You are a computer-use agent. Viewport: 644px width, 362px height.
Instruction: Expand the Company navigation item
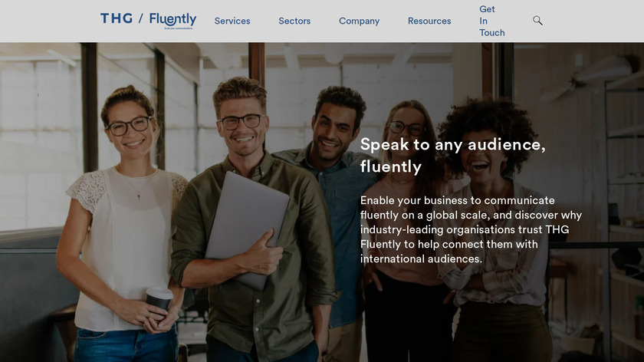[x=359, y=21]
